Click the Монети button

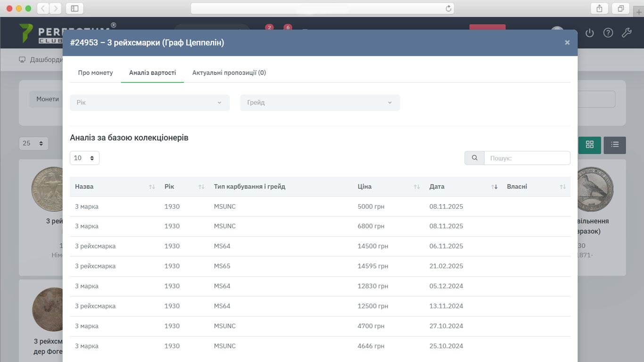pyautogui.click(x=47, y=99)
